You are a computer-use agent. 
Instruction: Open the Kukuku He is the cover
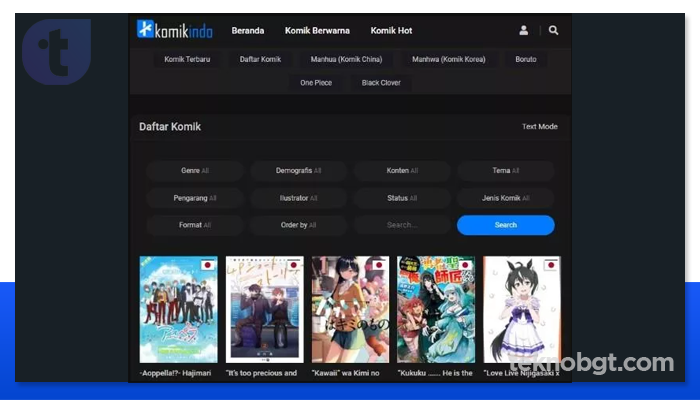(x=436, y=309)
